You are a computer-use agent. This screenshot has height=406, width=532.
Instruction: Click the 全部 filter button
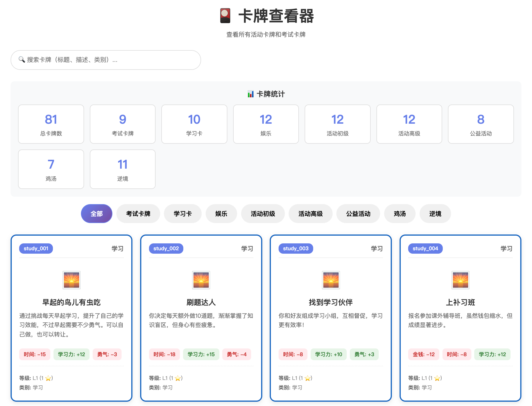tap(96, 214)
